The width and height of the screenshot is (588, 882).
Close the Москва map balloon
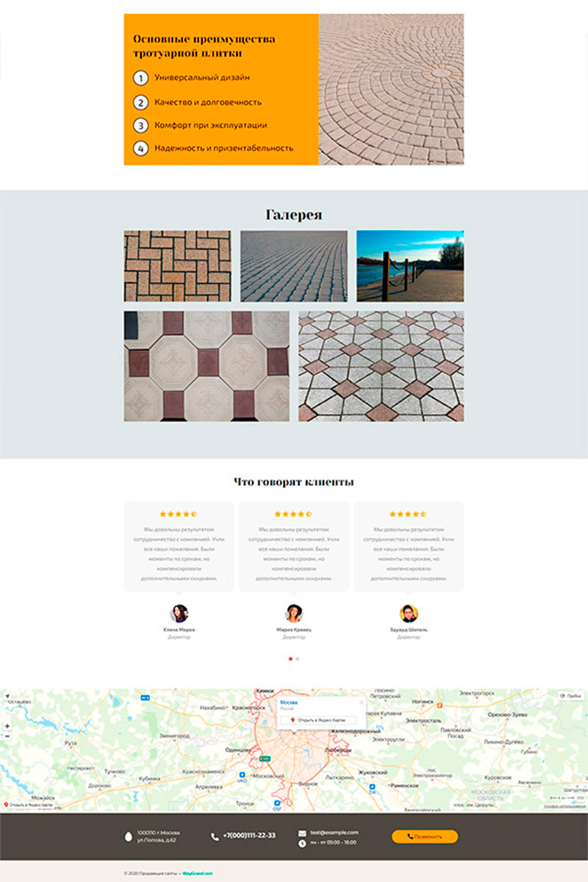(x=361, y=702)
